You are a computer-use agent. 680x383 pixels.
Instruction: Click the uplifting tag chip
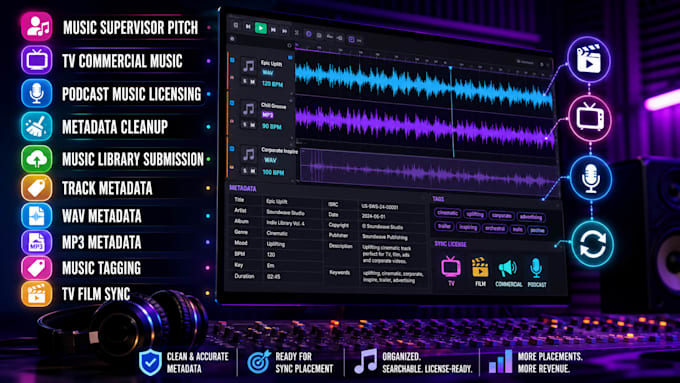(x=474, y=214)
